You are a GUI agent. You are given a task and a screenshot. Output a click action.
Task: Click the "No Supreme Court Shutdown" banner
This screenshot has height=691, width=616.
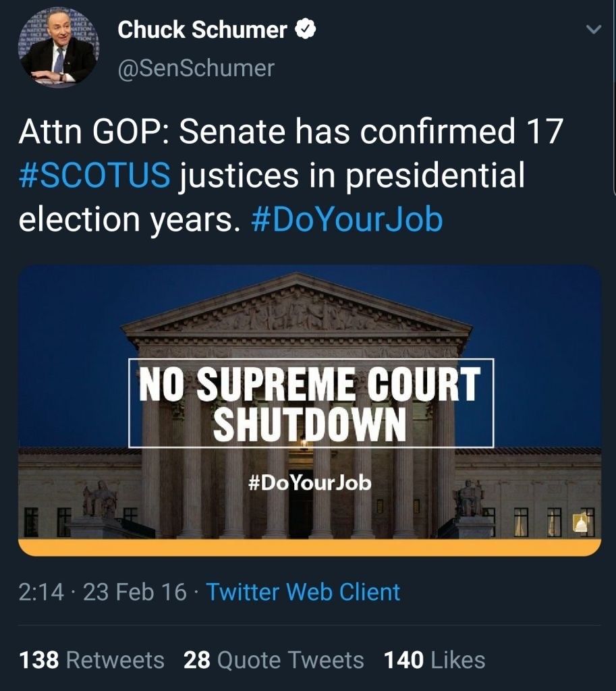(x=310, y=403)
